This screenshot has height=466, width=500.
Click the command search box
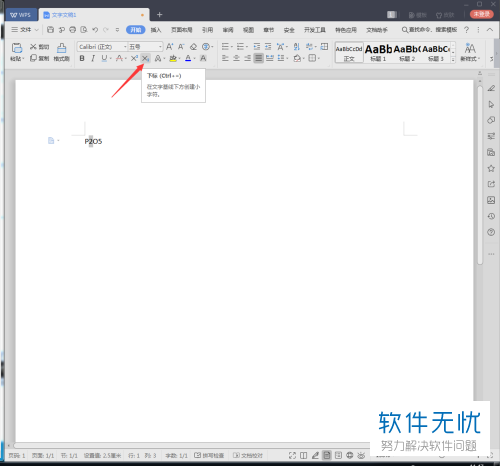point(429,30)
